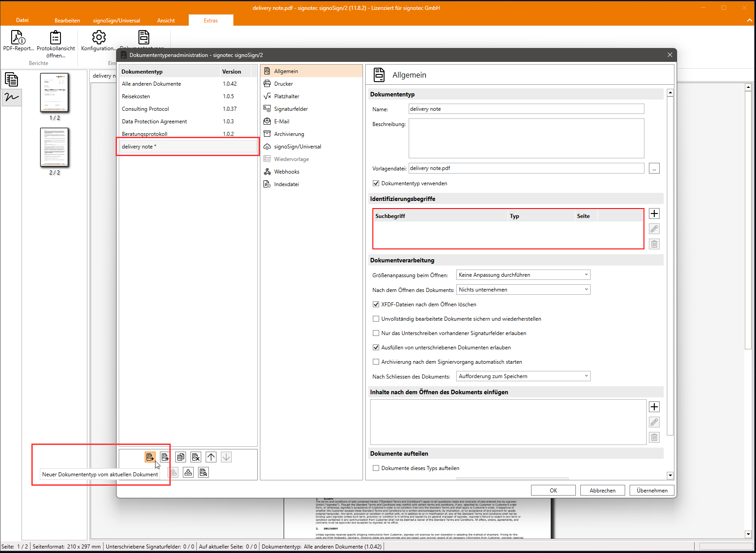Move document type up with arrow icon
This screenshot has width=756, height=553.
click(211, 457)
